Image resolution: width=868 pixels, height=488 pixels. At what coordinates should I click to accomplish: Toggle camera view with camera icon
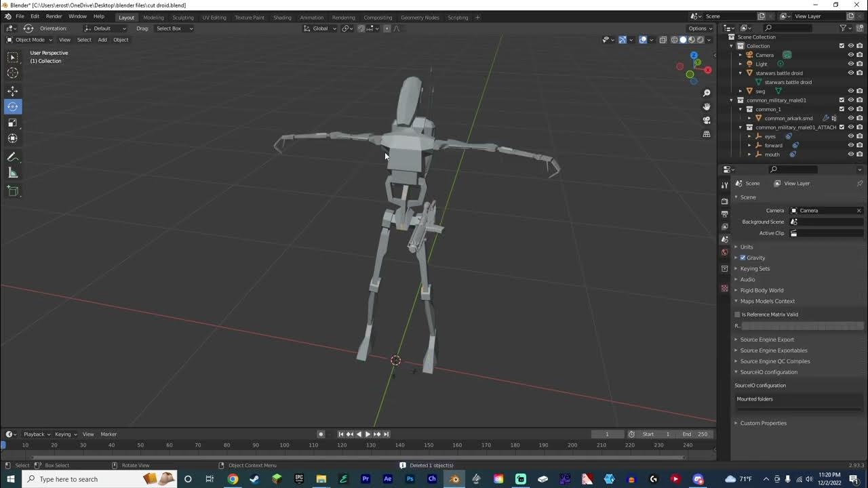click(707, 120)
